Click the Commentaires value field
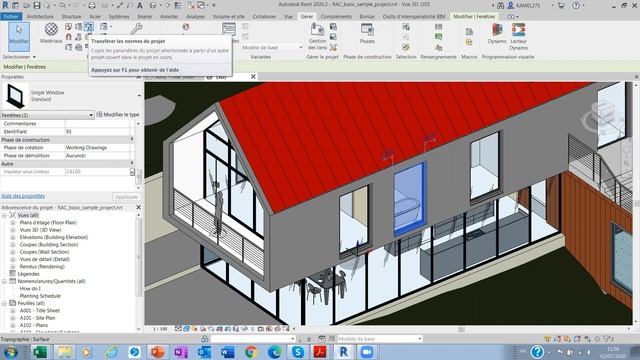 click(97, 123)
